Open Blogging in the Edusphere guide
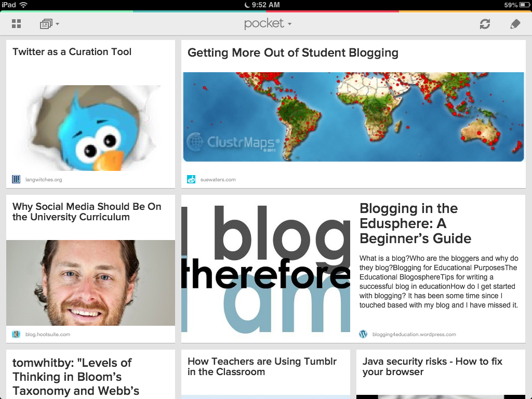This screenshot has height=399, width=532. click(x=415, y=223)
